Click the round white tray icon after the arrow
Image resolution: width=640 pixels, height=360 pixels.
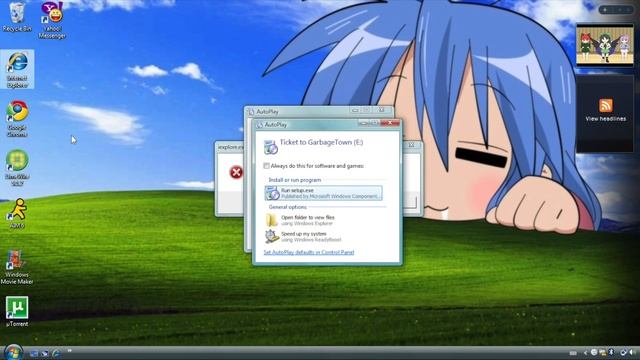pyautogui.click(x=594, y=352)
